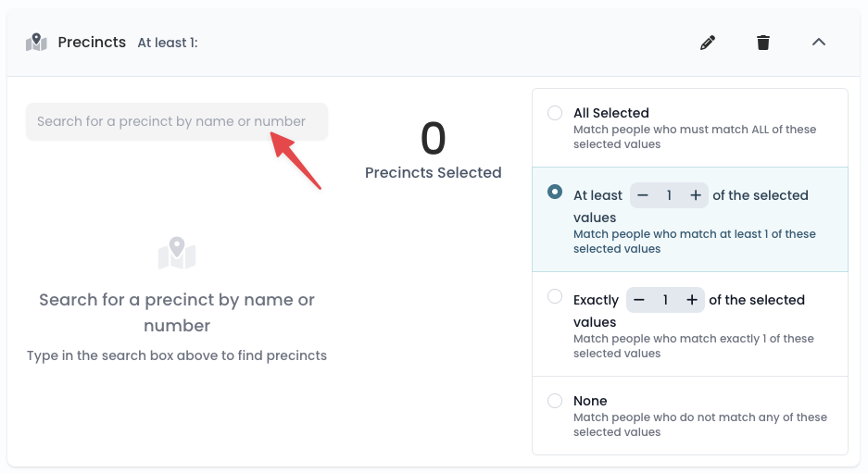This screenshot has width=868, height=473.
Task: Click the 'At least 1:' summary label
Action: point(167,43)
